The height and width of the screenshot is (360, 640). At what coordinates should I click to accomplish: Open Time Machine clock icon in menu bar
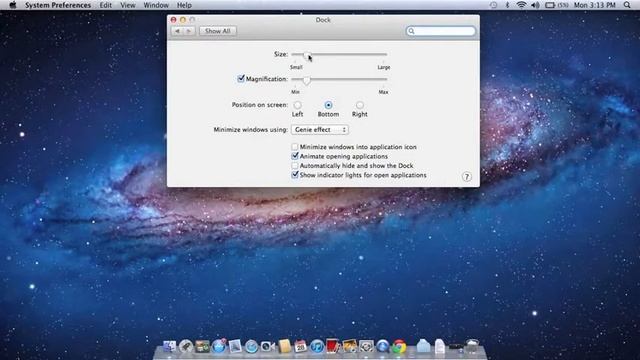click(x=493, y=5)
